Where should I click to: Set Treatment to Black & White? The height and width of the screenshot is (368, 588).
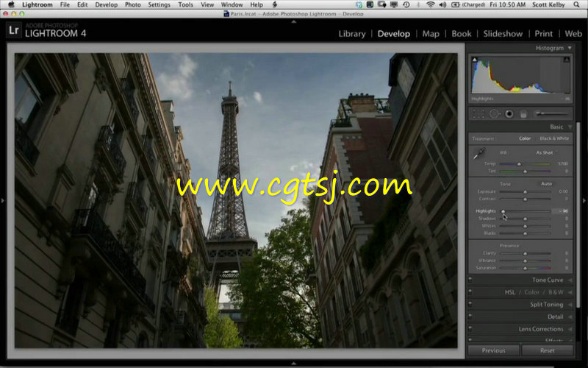(554, 138)
